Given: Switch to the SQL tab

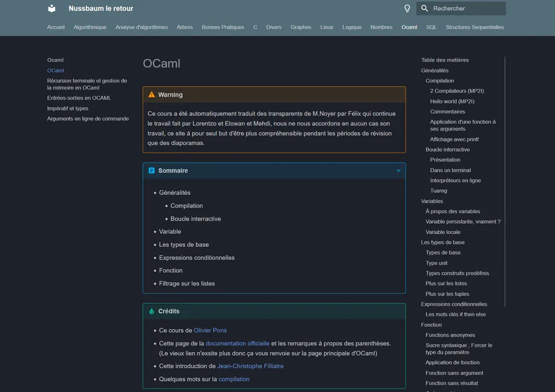Looking at the screenshot, I should 431,27.
